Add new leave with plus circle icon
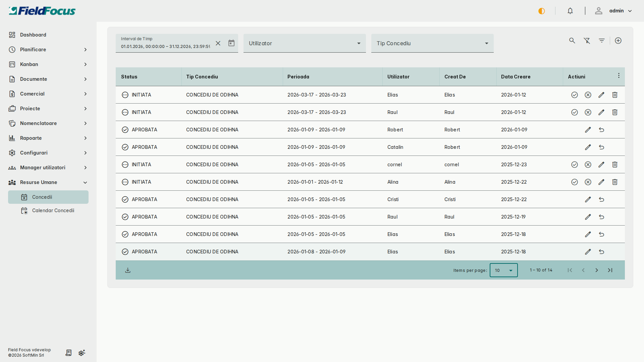This screenshot has width=644, height=362. (x=618, y=41)
